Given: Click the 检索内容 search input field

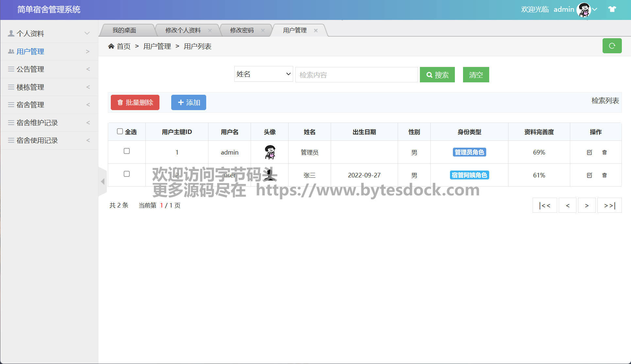Looking at the screenshot, I should [x=356, y=75].
